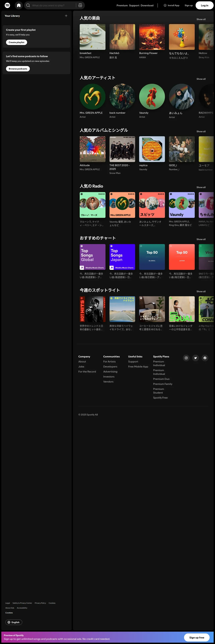Open the JAPAN EQUAL playlist cover
The width and height of the screenshot is (215, 644).
point(182,309)
